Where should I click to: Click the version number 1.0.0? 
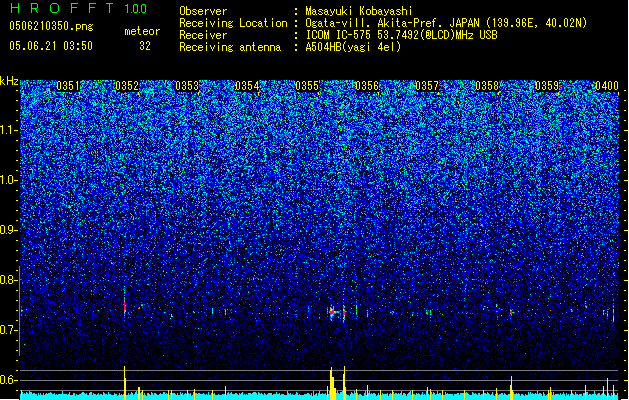[x=135, y=8]
